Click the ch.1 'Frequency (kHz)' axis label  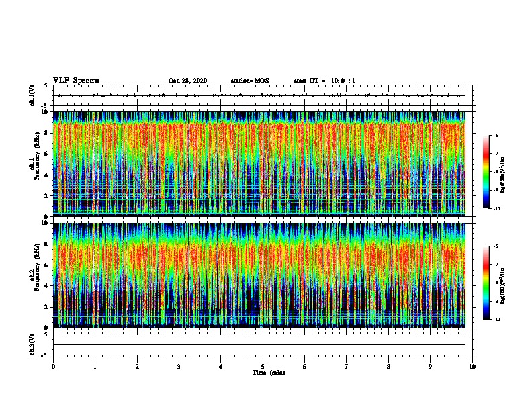tap(36, 156)
